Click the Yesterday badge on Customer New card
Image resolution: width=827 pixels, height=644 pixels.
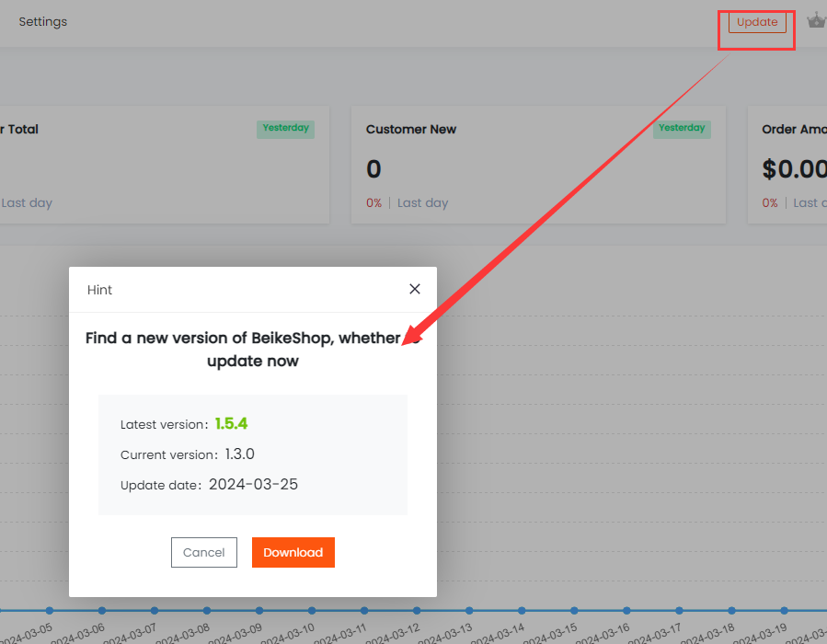point(682,129)
